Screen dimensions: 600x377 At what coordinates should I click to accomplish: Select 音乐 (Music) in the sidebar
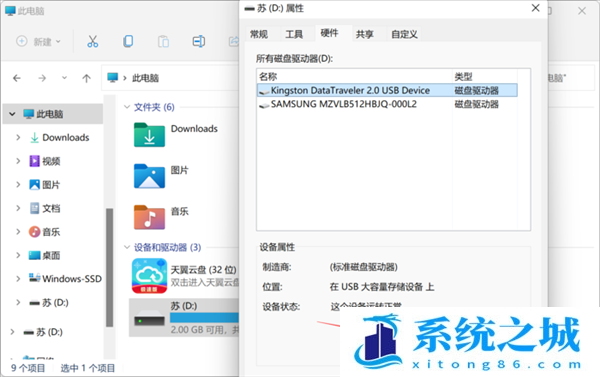45,232
